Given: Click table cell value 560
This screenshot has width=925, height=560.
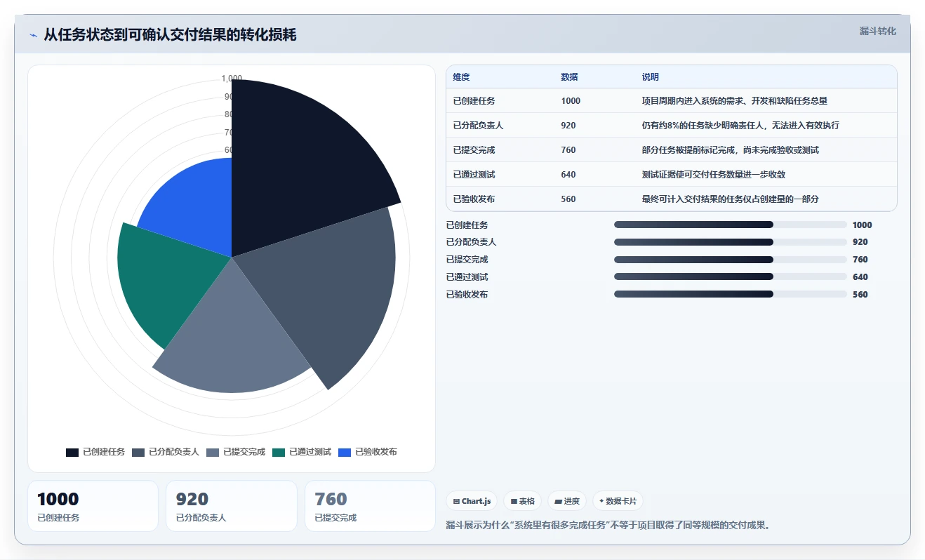Looking at the screenshot, I should (x=568, y=199).
